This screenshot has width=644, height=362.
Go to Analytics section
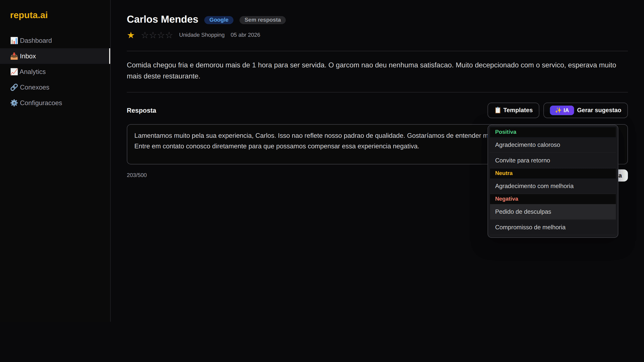tap(55, 72)
